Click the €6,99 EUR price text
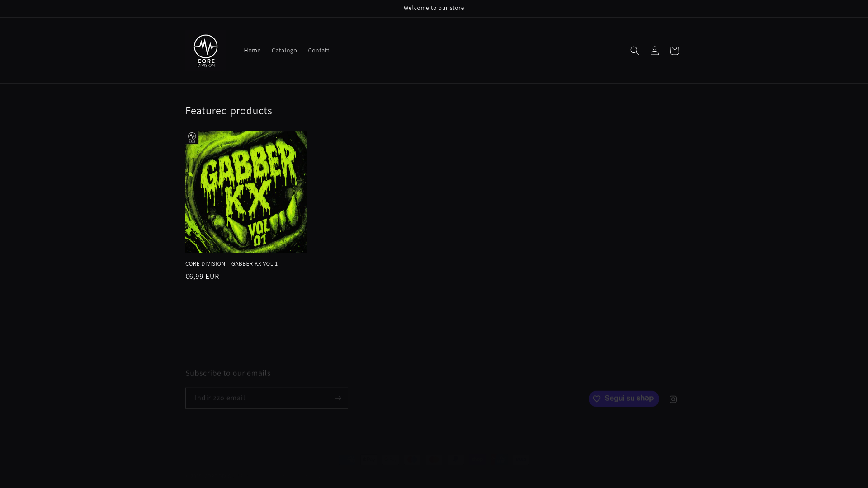This screenshot has width=868, height=488. click(x=202, y=277)
